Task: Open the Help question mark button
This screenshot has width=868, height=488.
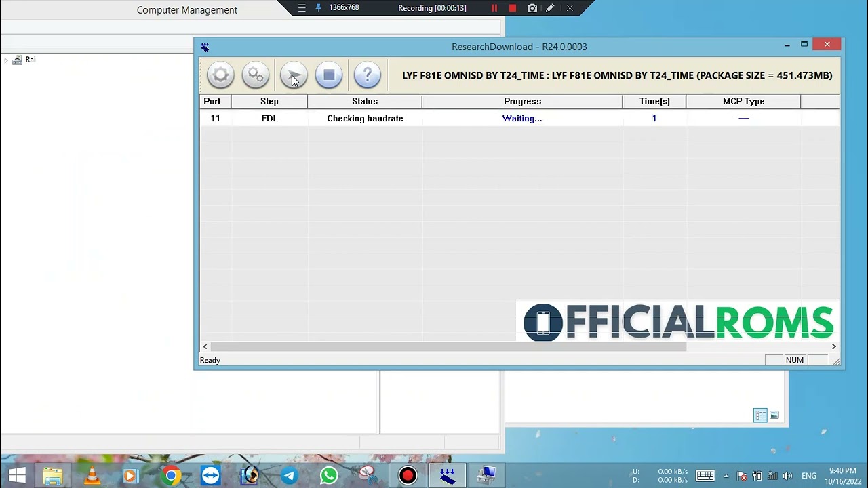Action: (x=368, y=75)
